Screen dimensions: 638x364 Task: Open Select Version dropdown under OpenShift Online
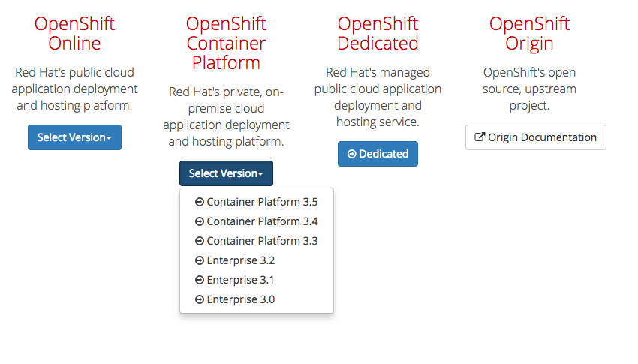pos(74,137)
